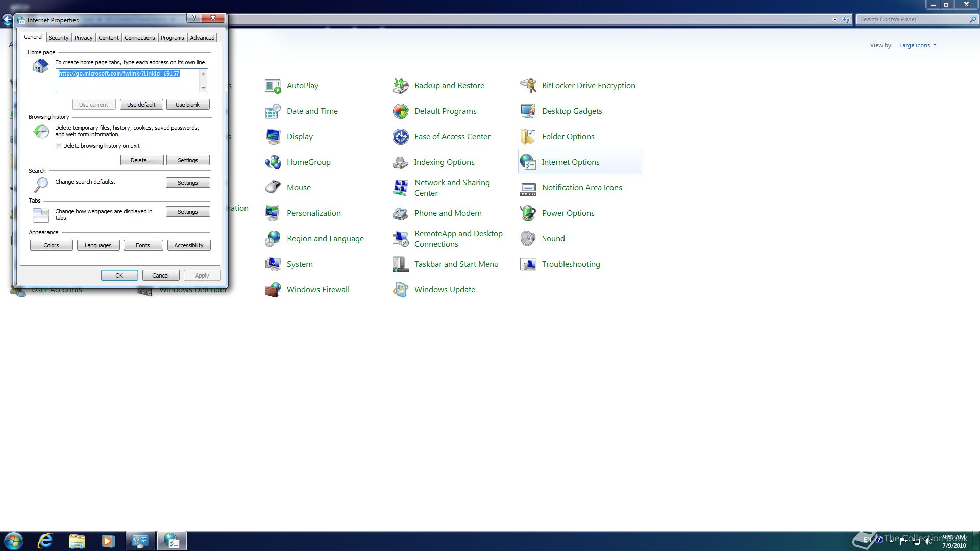
Task: Click the RemoteApp and Desktop Connections icon
Action: pos(401,239)
